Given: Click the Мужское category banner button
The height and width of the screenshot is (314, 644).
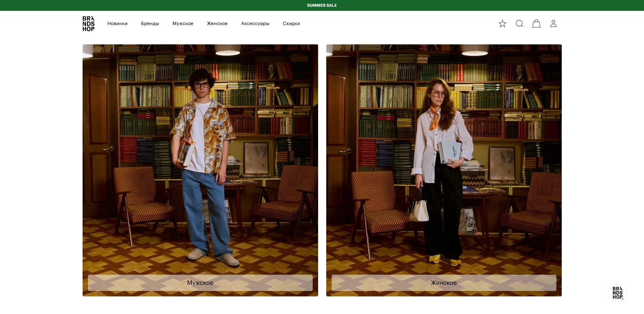Looking at the screenshot, I should click(x=200, y=282).
